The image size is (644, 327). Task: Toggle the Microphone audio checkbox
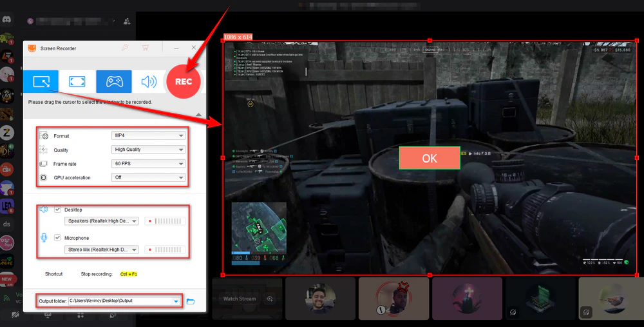[57, 238]
